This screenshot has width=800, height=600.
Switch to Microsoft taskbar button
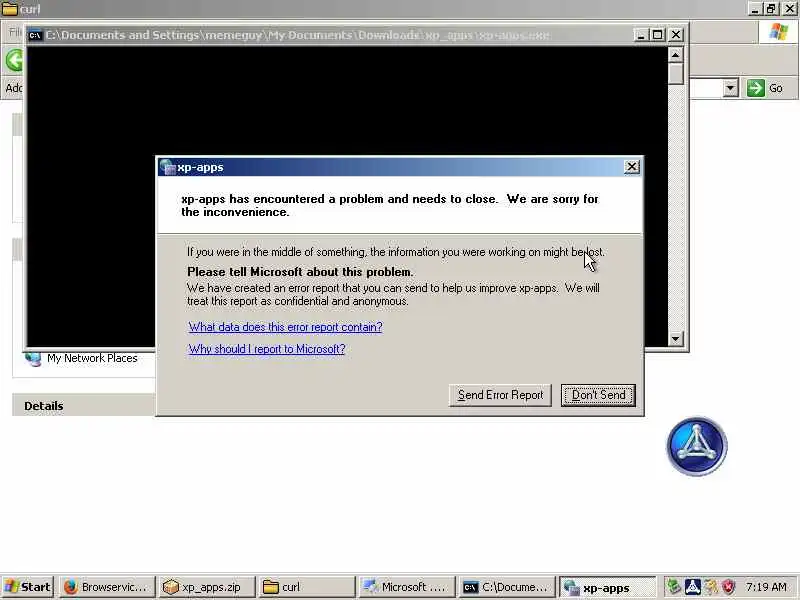(407, 587)
